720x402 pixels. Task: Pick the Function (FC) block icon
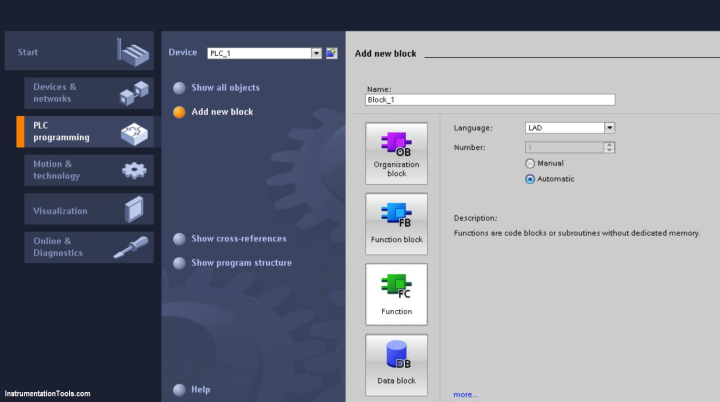click(x=396, y=294)
